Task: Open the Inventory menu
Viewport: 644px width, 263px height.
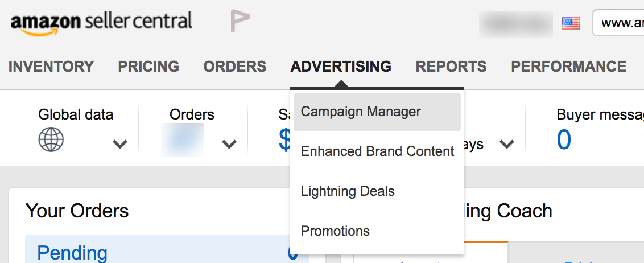Action: [x=51, y=67]
